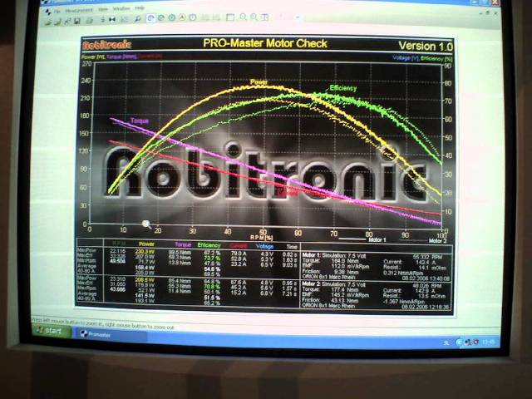The image size is (532, 399).
Task: Click the second magnifying glass zoom icon
Action: click(x=254, y=17)
